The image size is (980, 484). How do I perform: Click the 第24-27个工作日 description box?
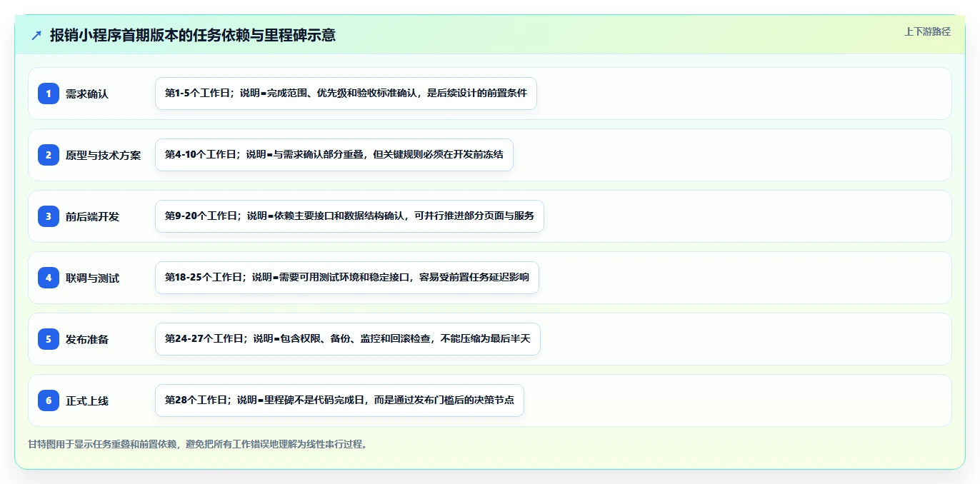click(347, 339)
